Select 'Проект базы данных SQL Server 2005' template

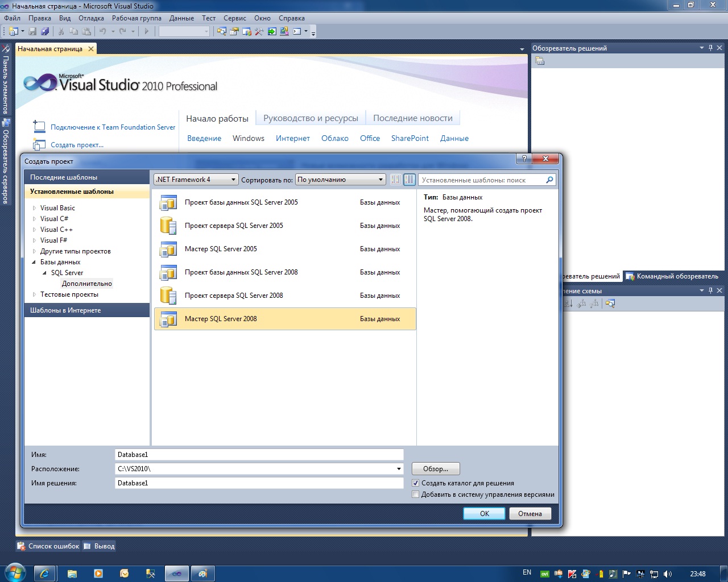pyautogui.click(x=285, y=202)
